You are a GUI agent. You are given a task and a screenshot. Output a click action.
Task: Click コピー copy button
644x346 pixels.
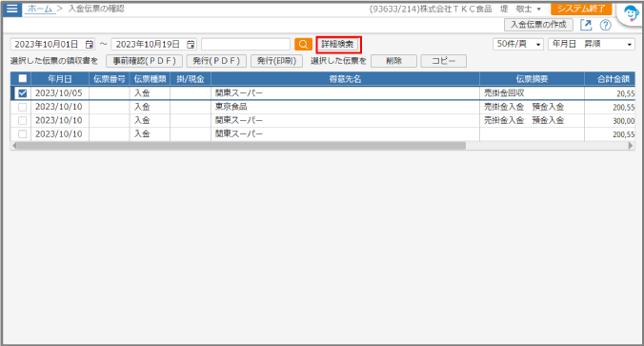444,61
